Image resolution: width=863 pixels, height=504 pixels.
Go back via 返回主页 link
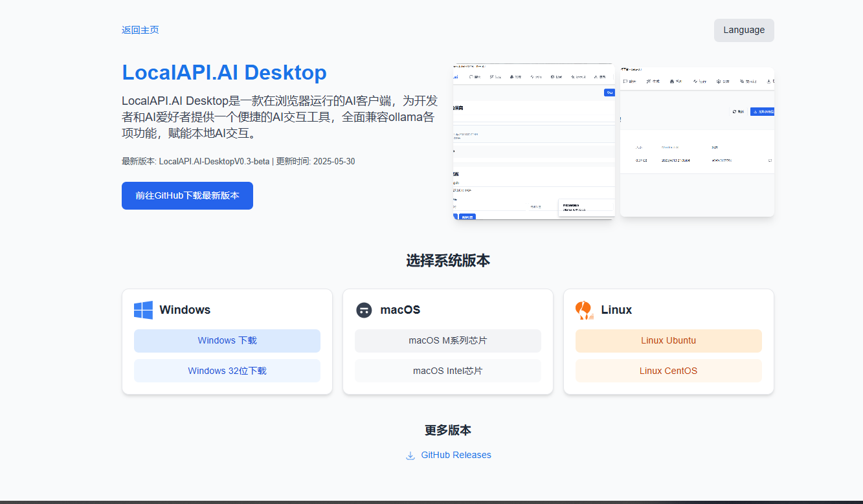click(140, 30)
